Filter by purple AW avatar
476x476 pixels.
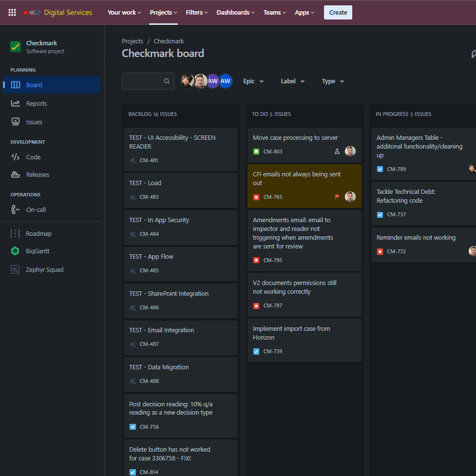point(213,81)
